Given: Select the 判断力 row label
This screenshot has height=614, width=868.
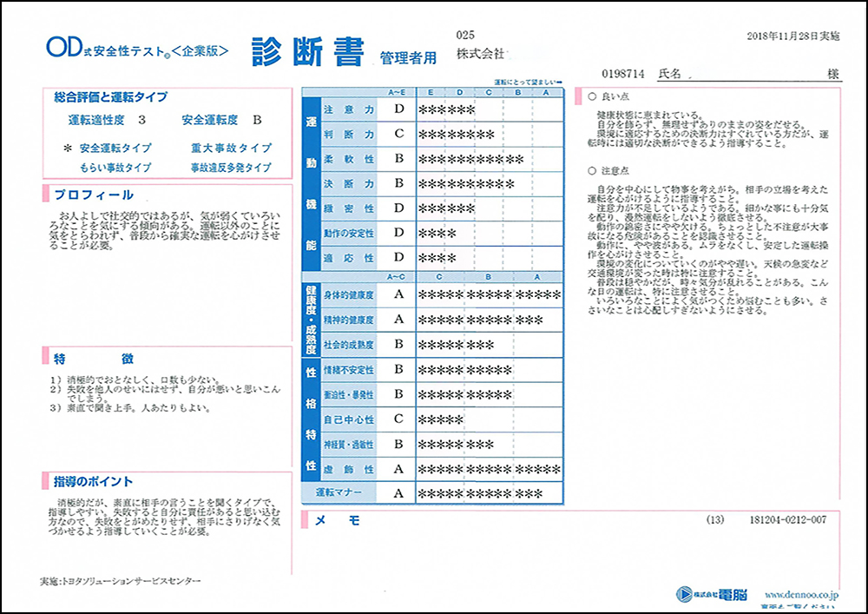Looking at the screenshot, I should 349,135.
